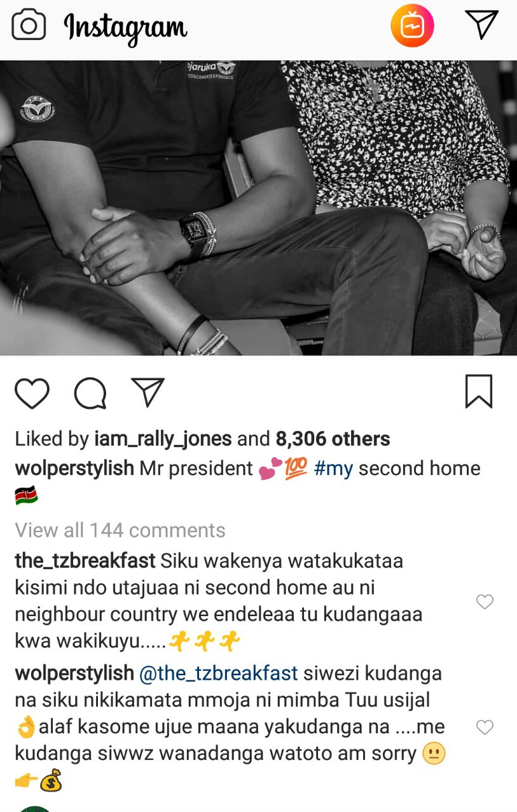
Task: Like the post with heart icon
Action: 32,393
